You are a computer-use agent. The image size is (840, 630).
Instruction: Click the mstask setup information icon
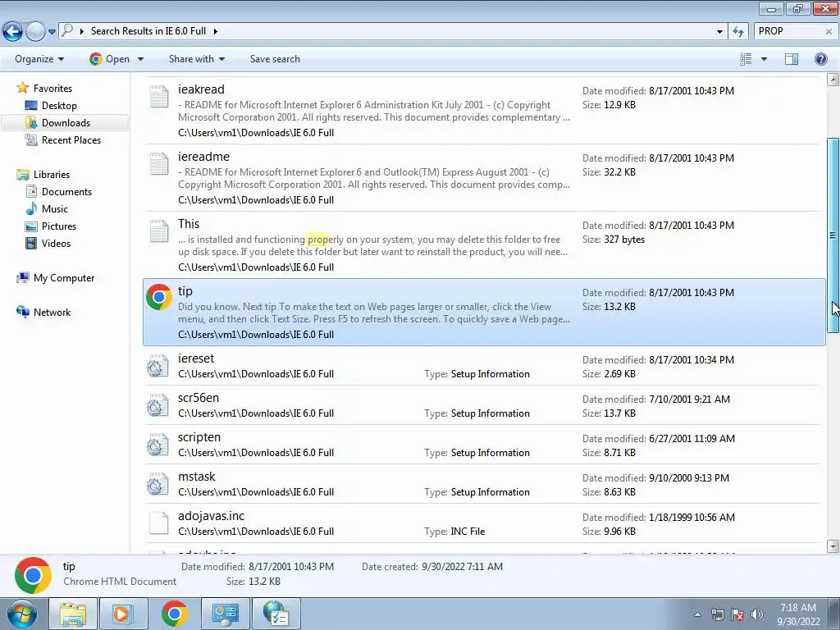[x=157, y=484]
